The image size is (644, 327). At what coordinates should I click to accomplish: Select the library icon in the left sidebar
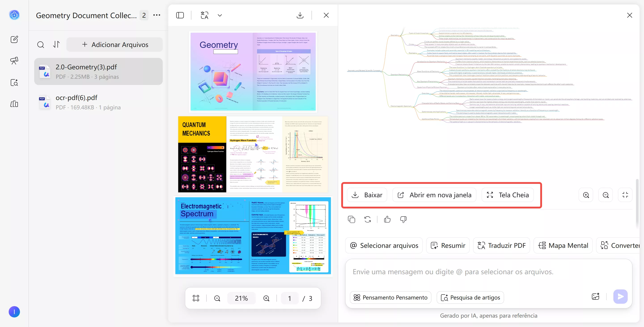(x=14, y=104)
